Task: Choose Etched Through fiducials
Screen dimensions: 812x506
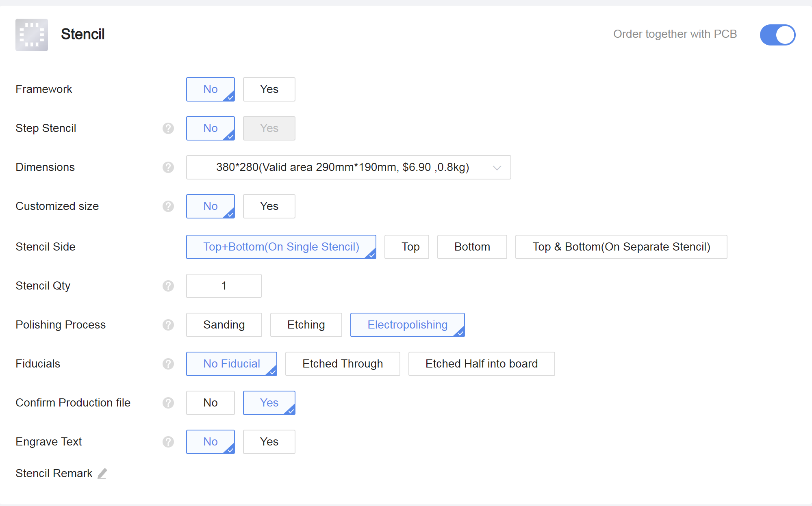Action: (x=343, y=364)
